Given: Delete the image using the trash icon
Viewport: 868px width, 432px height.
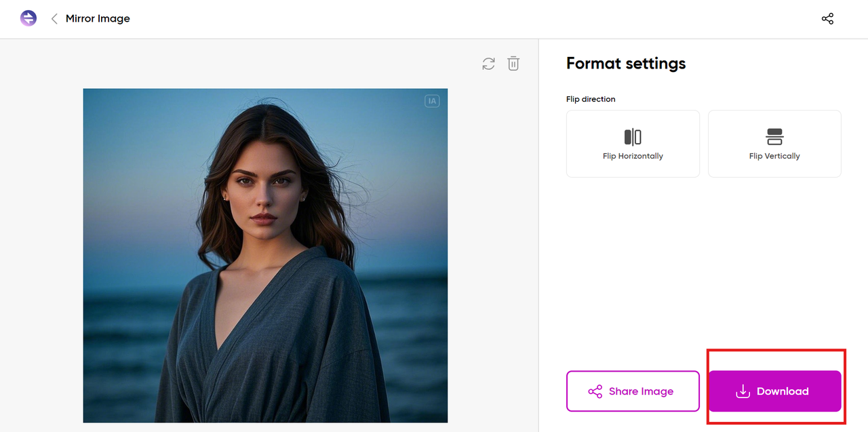Looking at the screenshot, I should coord(513,64).
